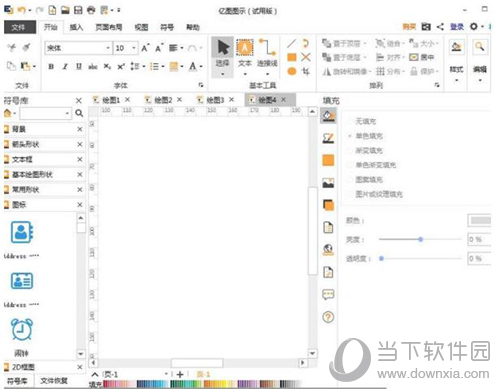This screenshot has height=392, width=500.
Task: Expand the settings gear dropdown
Action: (482, 27)
